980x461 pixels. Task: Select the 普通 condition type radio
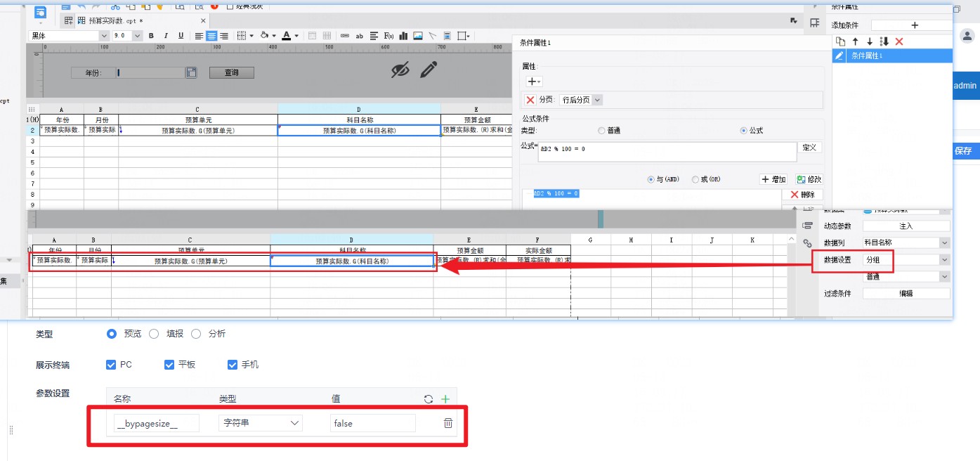(x=601, y=131)
